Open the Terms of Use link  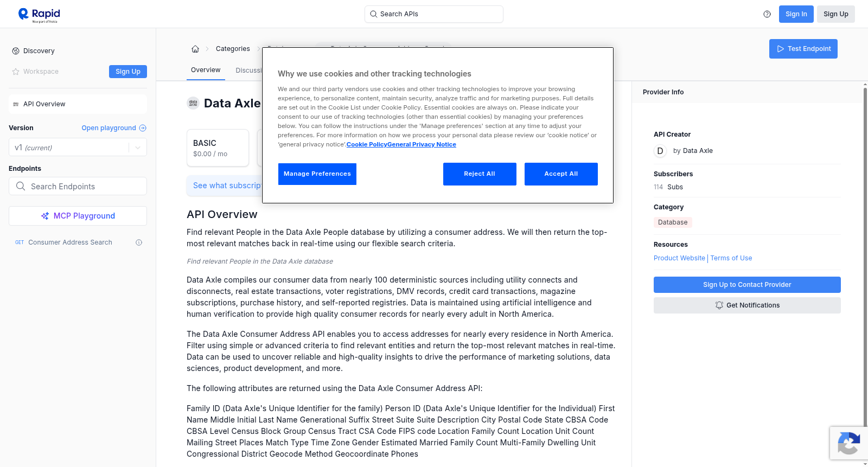[731, 258]
